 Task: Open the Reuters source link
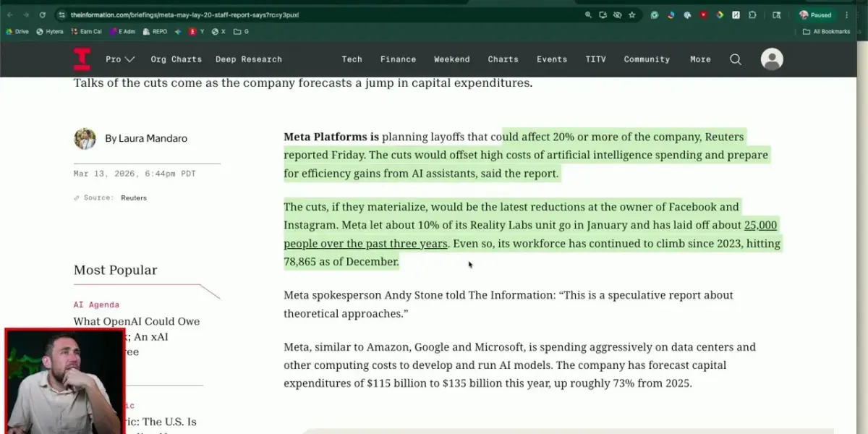coord(133,197)
